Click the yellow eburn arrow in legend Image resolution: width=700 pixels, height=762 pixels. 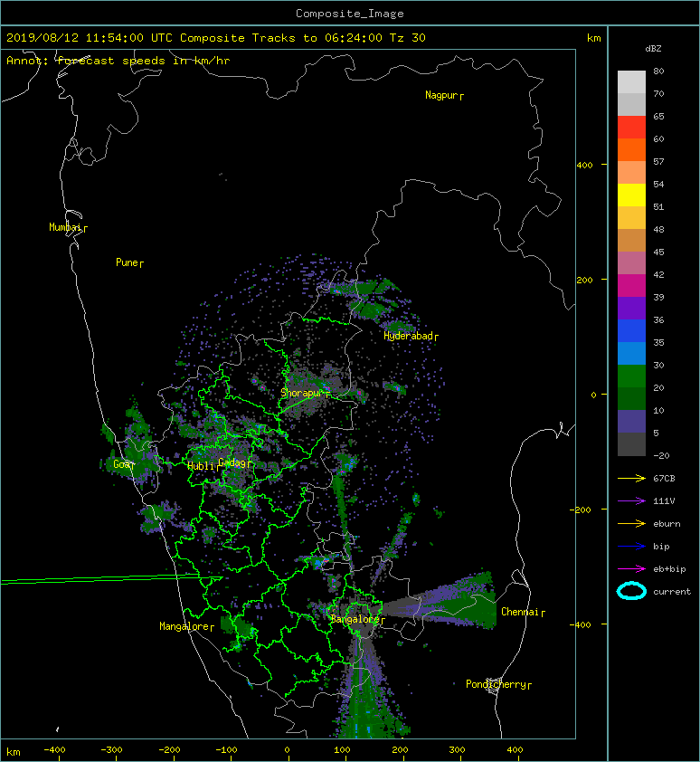click(x=631, y=523)
